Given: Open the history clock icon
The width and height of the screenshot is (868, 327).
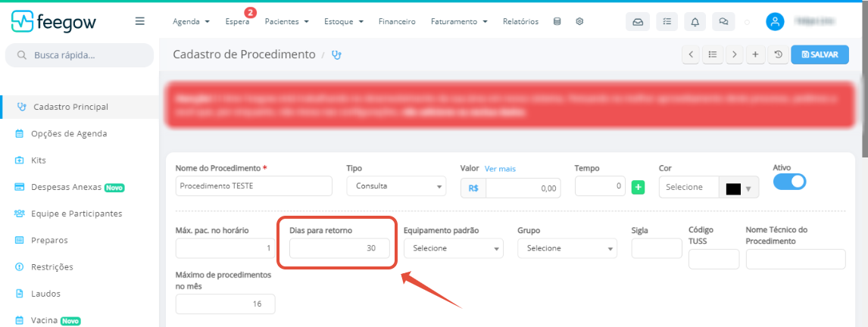Looking at the screenshot, I should (x=779, y=54).
